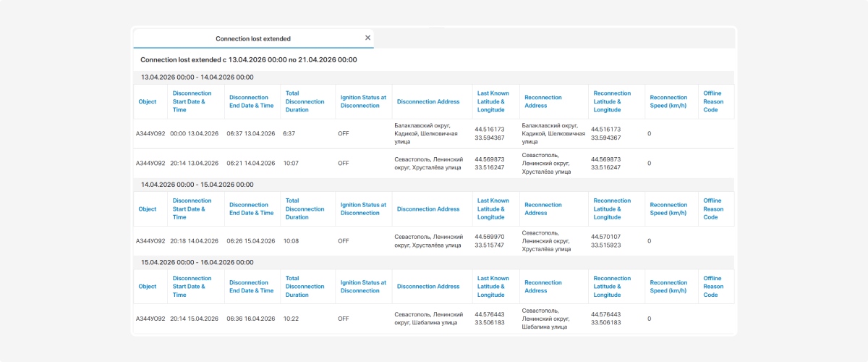Select OFF ignition status in 20:18 14.04.2026 row

pos(344,241)
